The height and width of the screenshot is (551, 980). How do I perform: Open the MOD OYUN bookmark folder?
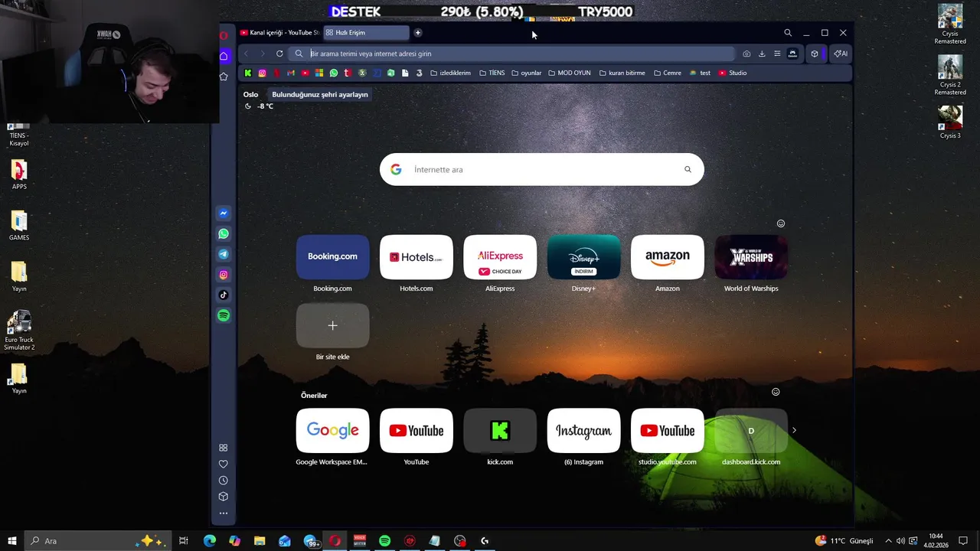tap(569, 73)
